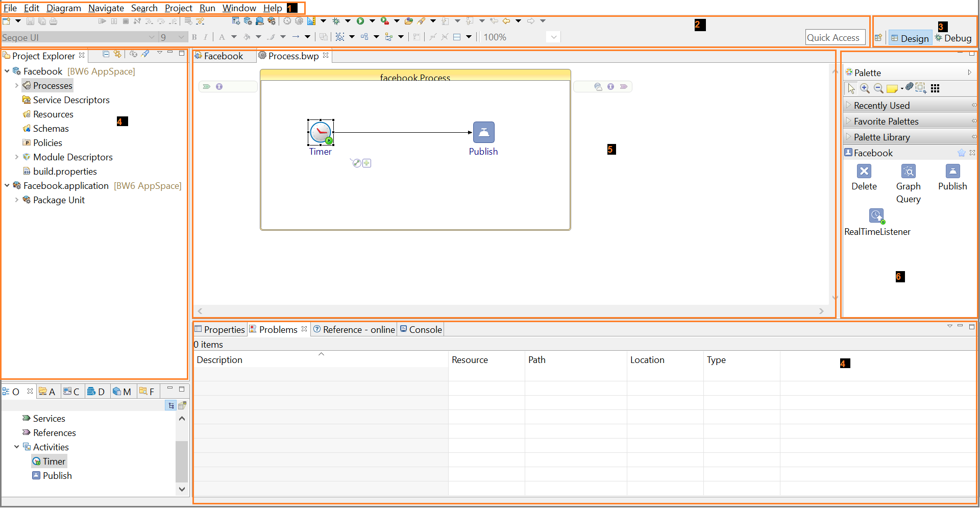980x509 pixels.
Task: Select the RealTimeListener palette activity
Action: pos(877,223)
